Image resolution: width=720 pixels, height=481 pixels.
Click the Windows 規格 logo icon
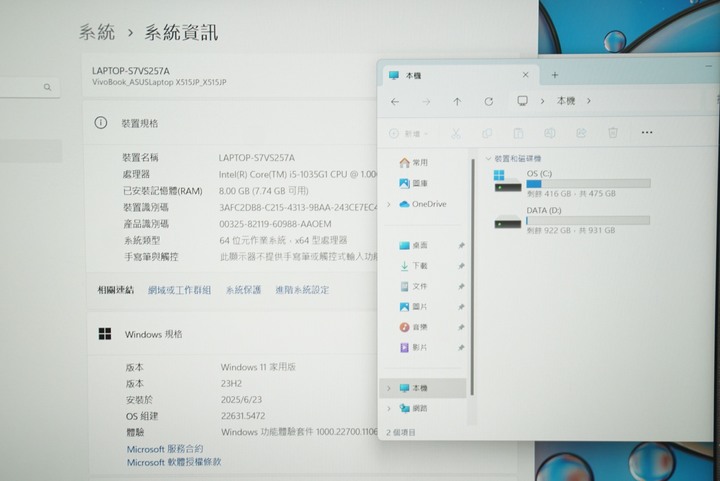pyautogui.click(x=105, y=334)
